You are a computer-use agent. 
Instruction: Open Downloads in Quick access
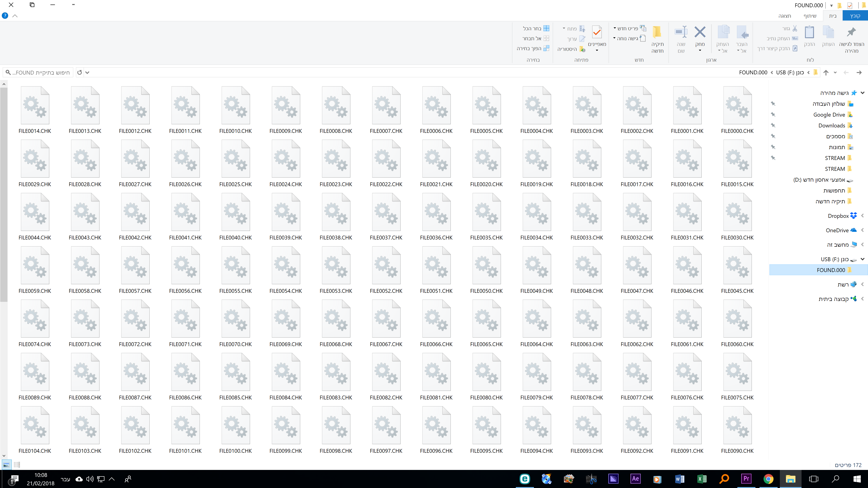[x=832, y=126]
